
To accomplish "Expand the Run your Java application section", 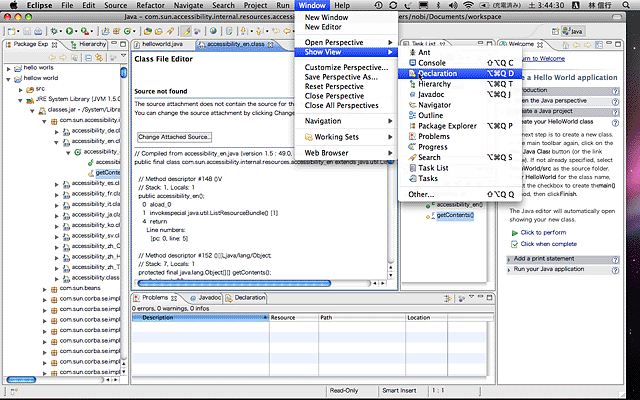I will click(x=509, y=270).
